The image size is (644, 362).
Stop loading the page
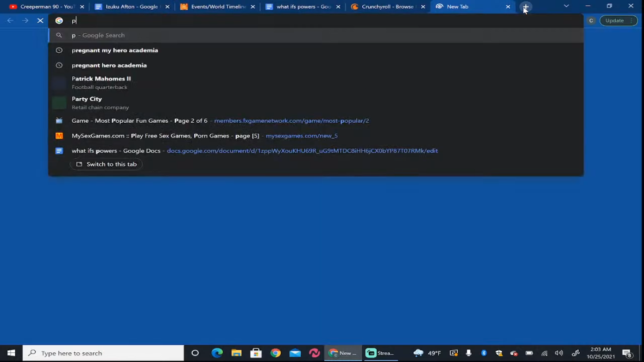(40, 20)
